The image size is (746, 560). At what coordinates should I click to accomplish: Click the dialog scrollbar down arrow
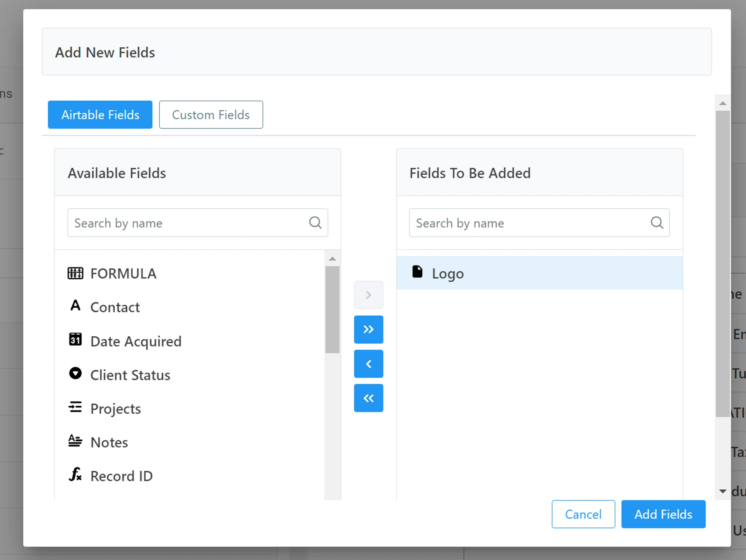pyautogui.click(x=723, y=491)
